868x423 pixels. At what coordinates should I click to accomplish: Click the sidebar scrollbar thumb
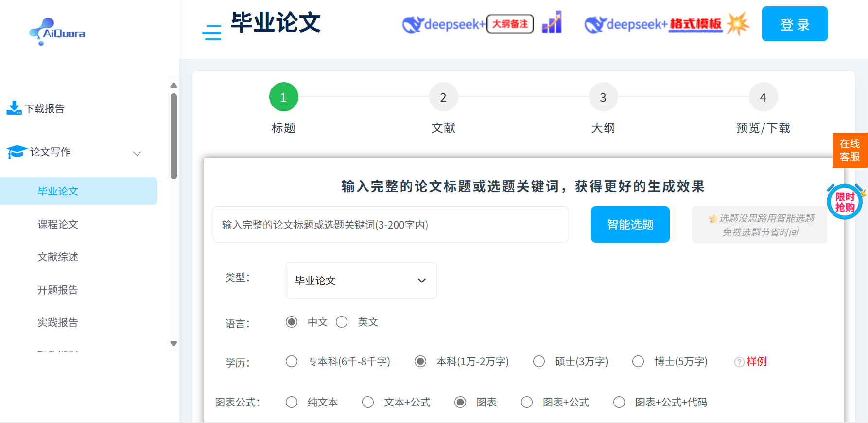(174, 136)
